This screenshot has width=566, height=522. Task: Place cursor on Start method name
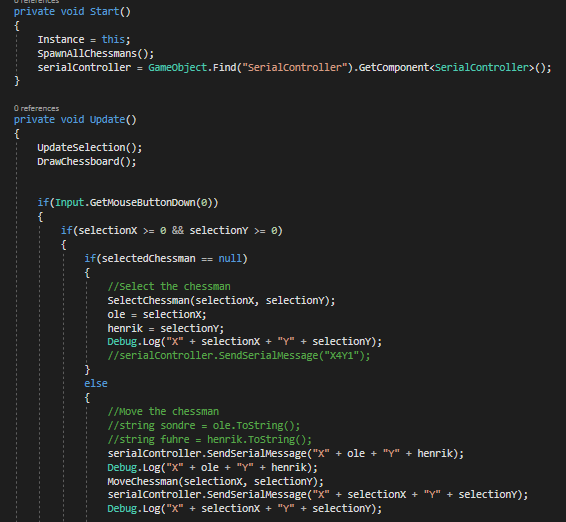point(104,12)
